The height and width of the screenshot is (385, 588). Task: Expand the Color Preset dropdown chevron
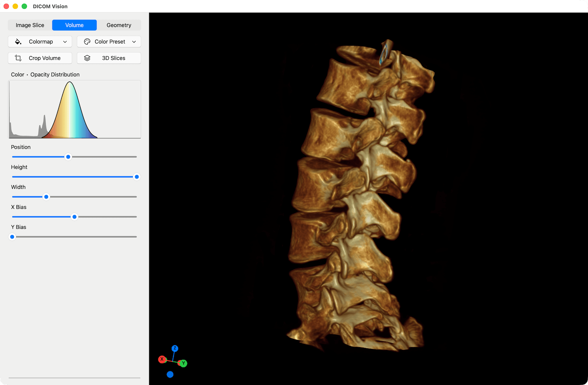[x=134, y=42]
